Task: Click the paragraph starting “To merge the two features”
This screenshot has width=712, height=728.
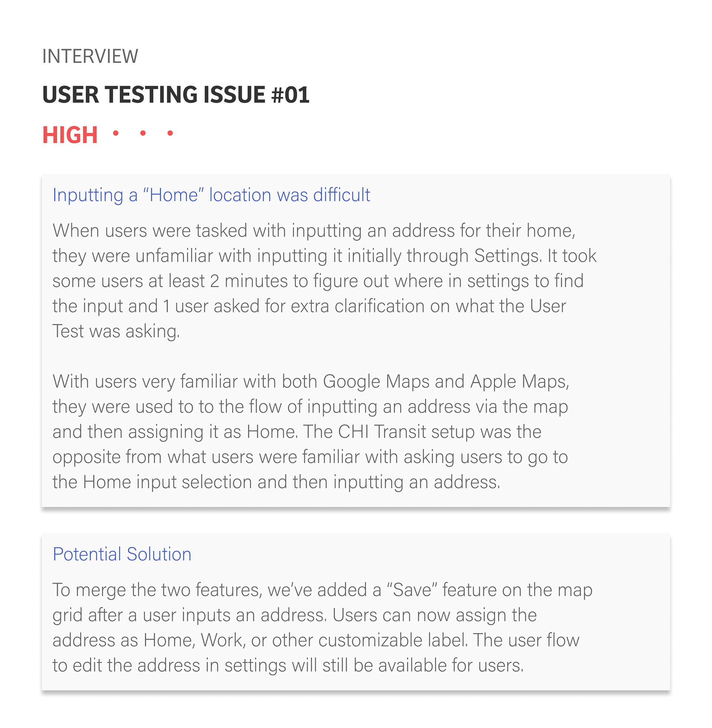Action: pos(322,627)
